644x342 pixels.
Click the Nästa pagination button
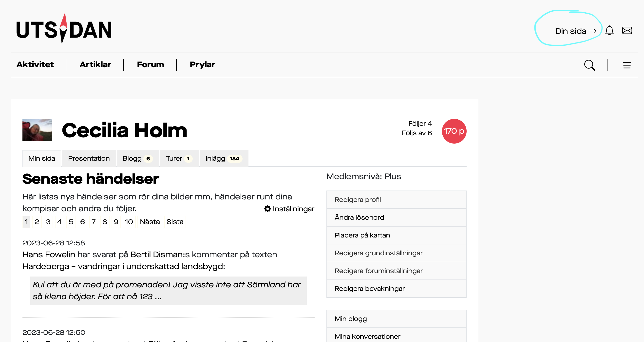150,222
